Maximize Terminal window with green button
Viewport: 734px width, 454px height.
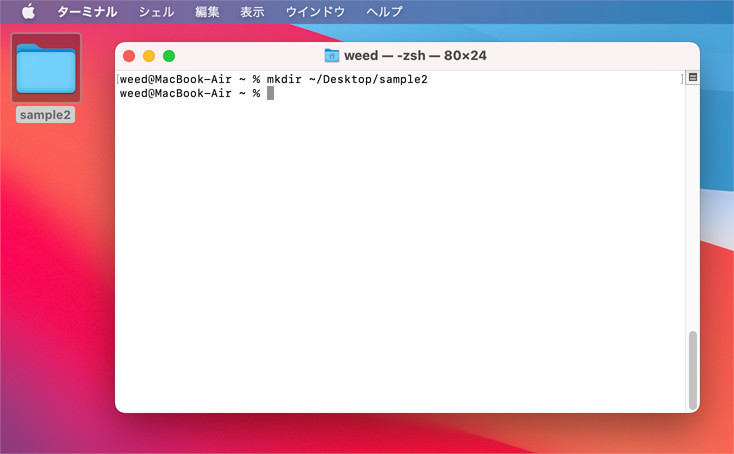169,56
